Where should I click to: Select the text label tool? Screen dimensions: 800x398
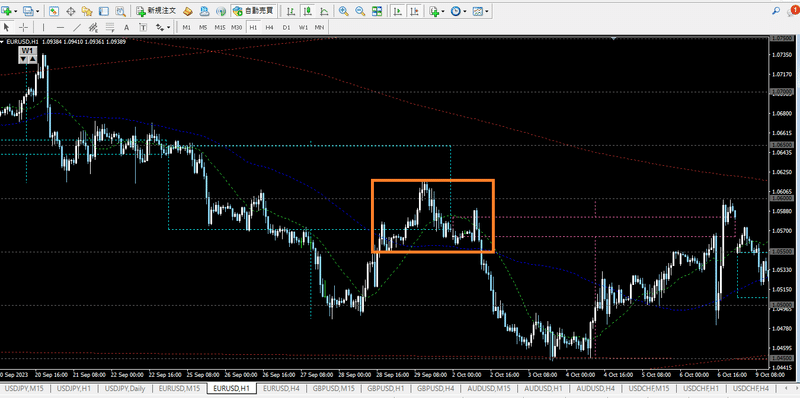[x=127, y=27]
